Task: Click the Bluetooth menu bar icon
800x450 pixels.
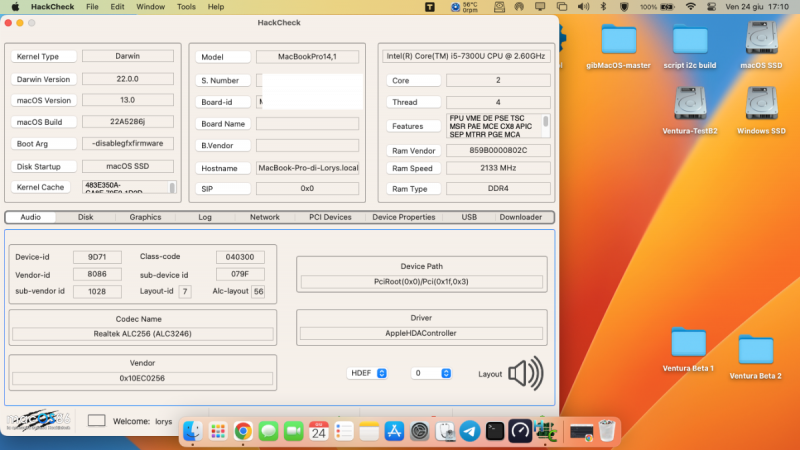Action: tap(603, 7)
